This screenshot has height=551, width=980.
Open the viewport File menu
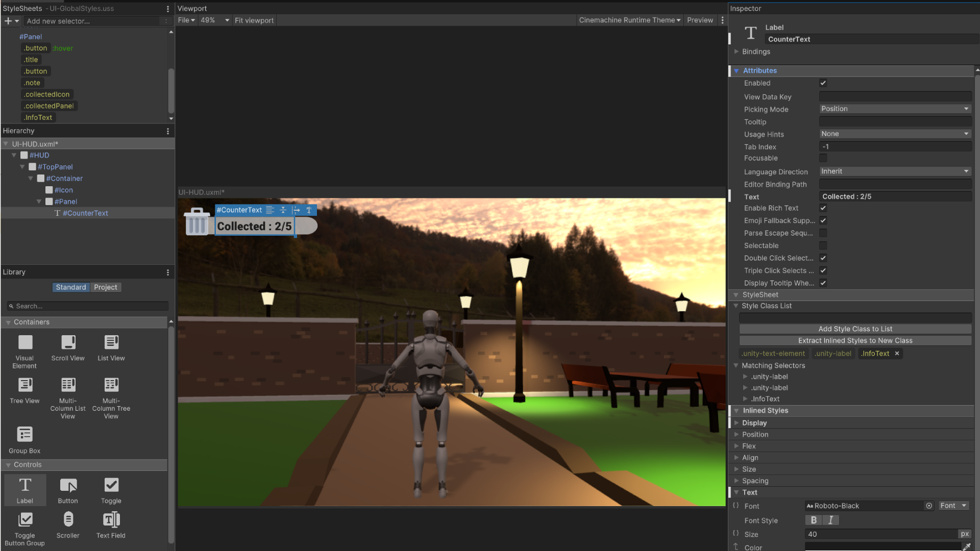click(186, 20)
